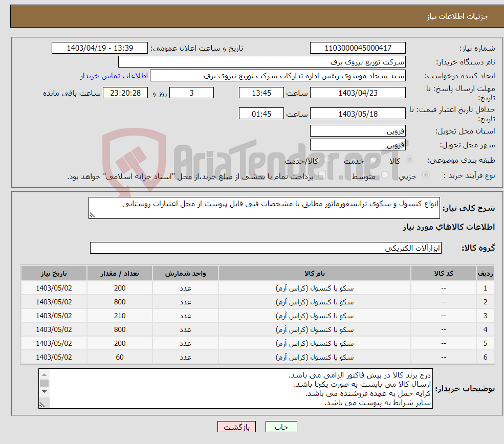Select the کالا radio button
The width and height of the screenshot is (504, 444).
[x=409, y=160]
